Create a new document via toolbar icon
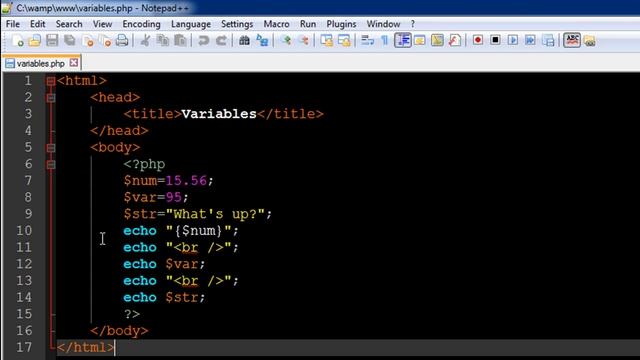The image size is (640, 360). click(18, 40)
